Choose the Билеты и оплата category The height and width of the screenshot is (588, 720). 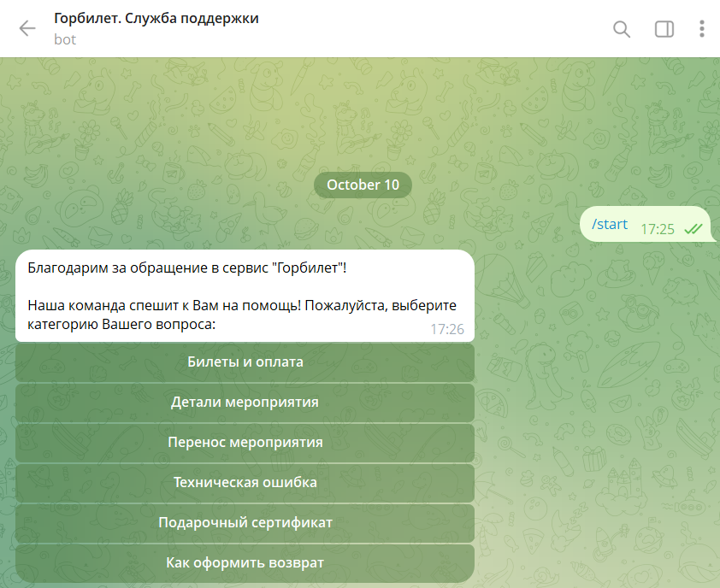245,362
